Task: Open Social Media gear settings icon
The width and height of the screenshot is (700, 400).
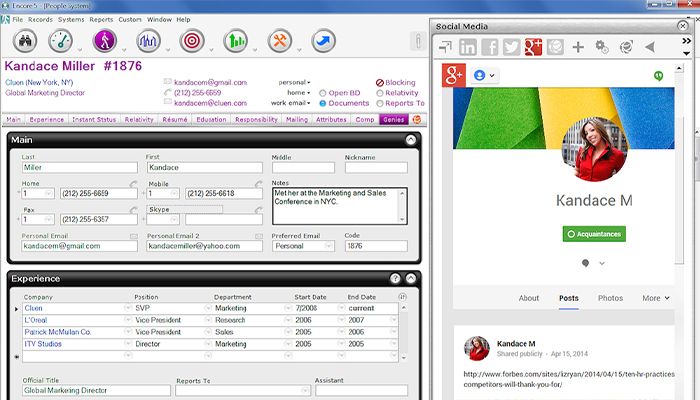Action: point(602,46)
